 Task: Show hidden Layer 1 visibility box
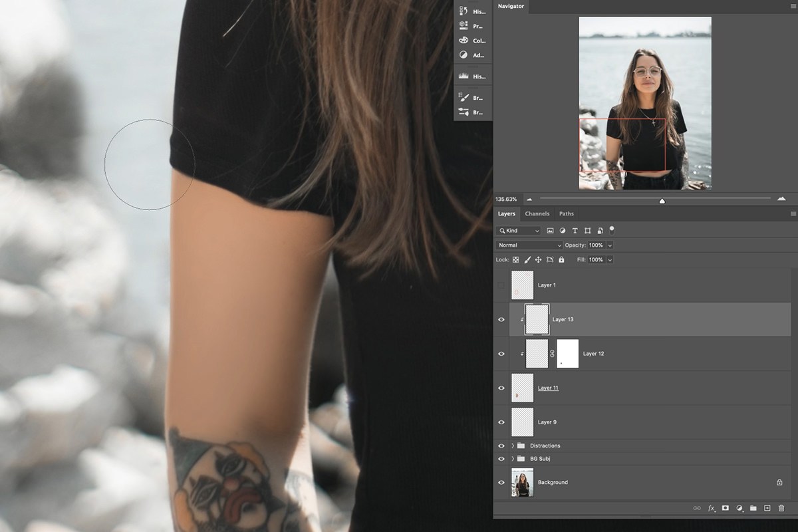(501, 285)
